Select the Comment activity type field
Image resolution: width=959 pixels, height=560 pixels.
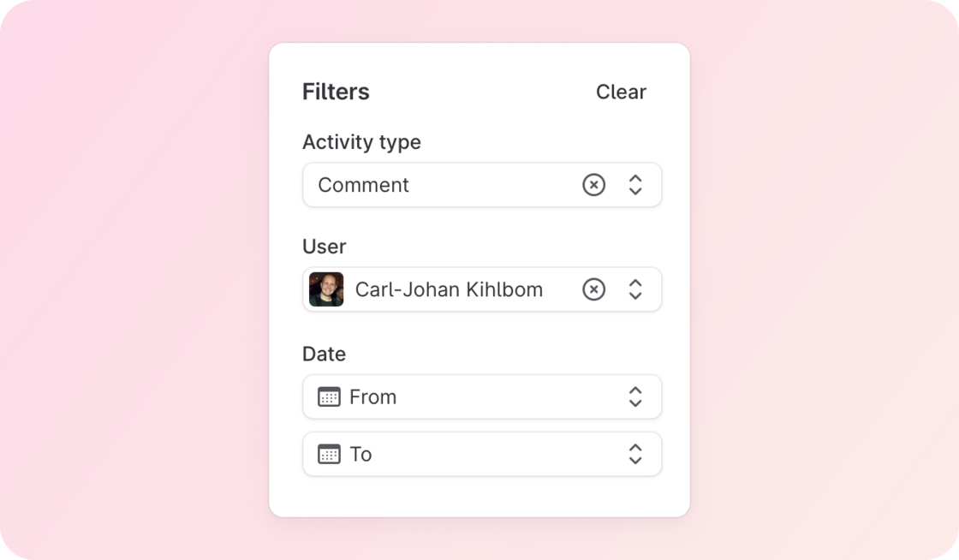tap(482, 185)
